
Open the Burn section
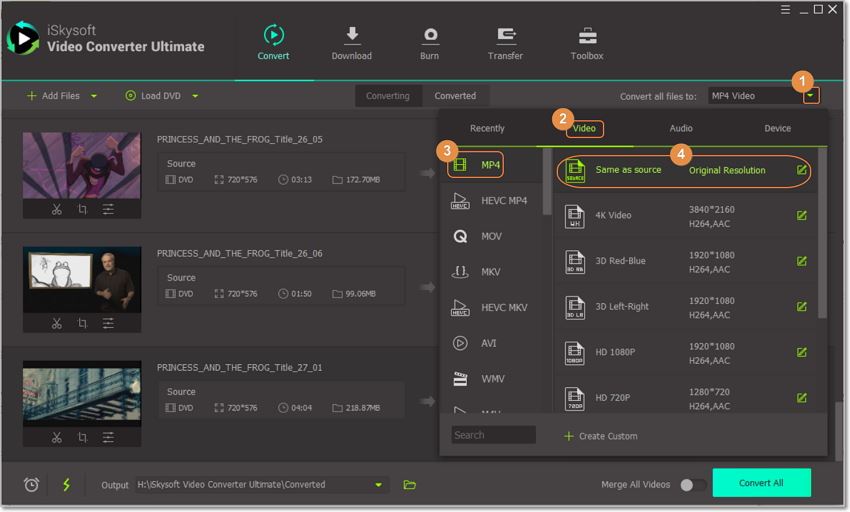[x=429, y=43]
